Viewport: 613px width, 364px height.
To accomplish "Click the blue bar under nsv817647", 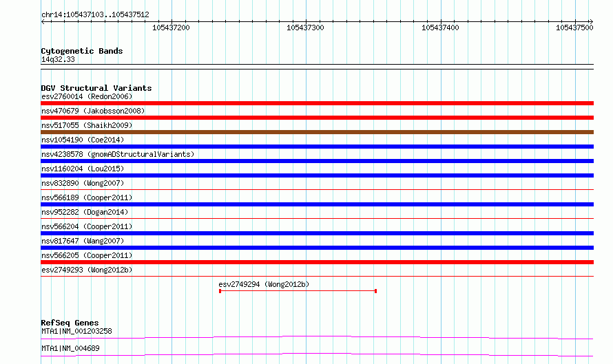I will pyautogui.click(x=317, y=248).
